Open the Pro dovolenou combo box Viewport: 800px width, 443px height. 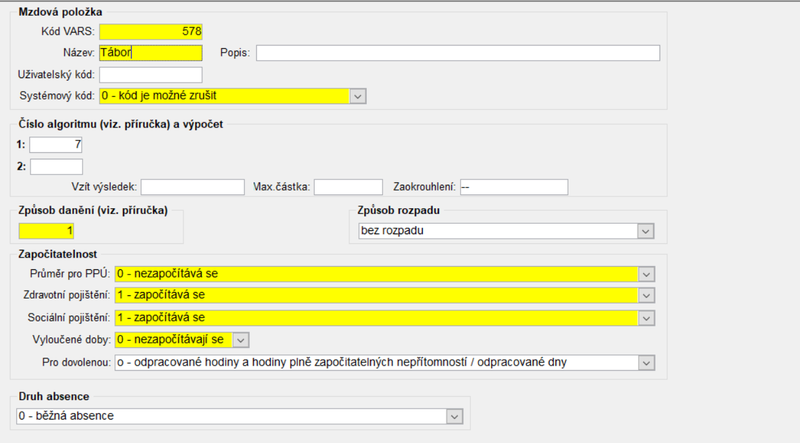pos(384,362)
